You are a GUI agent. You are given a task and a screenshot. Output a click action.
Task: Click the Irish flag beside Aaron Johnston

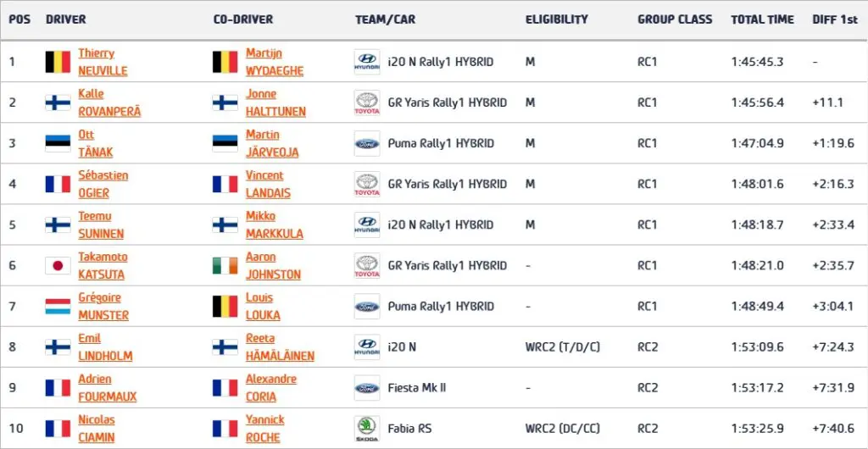point(225,266)
